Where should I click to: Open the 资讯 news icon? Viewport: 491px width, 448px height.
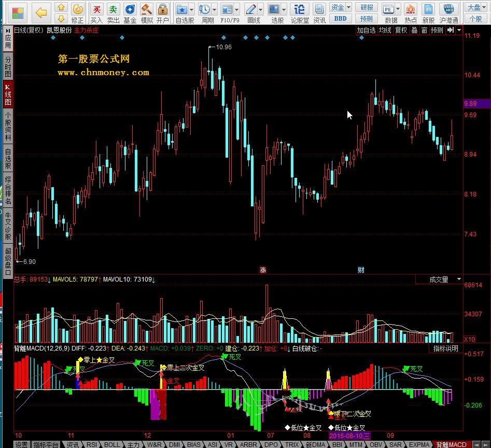point(319,13)
